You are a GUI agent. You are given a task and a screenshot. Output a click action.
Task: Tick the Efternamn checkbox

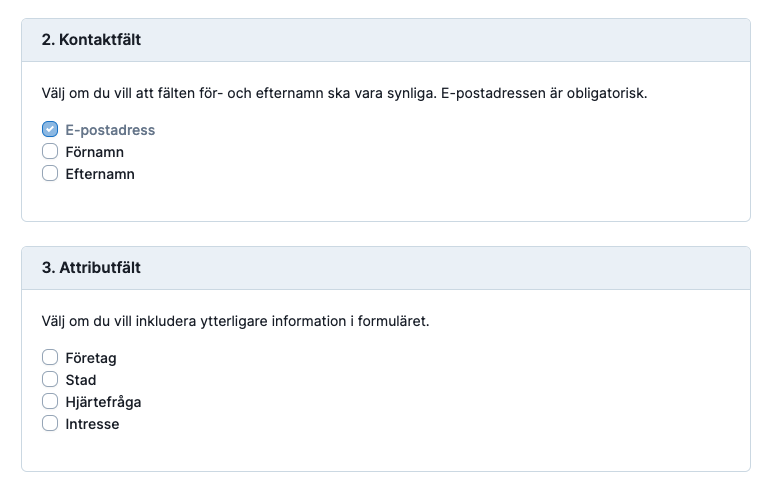(50, 174)
